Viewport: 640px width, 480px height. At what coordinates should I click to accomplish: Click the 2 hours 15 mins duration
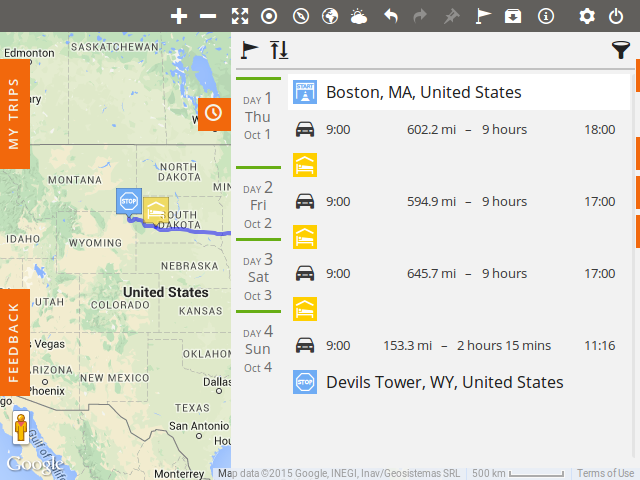coord(504,345)
